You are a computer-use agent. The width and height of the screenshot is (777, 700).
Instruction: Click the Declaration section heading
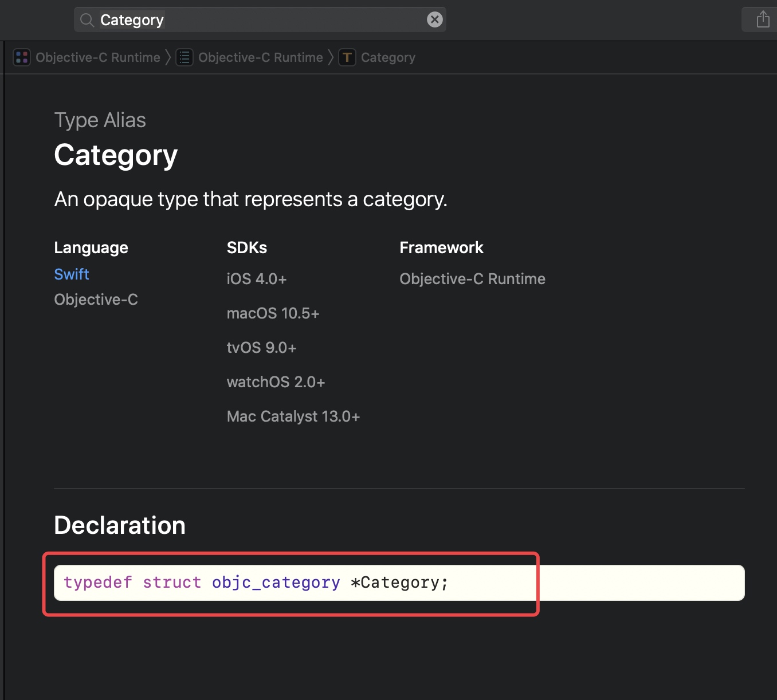coord(120,525)
